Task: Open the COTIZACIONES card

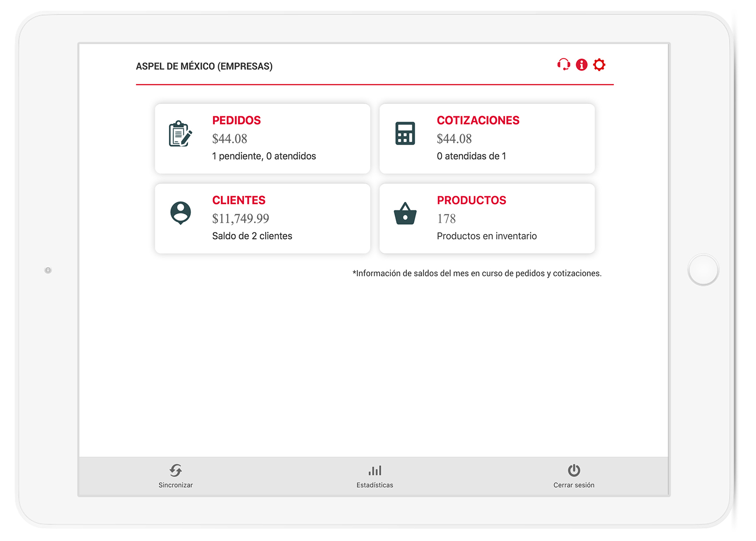Action: pyautogui.click(x=487, y=138)
